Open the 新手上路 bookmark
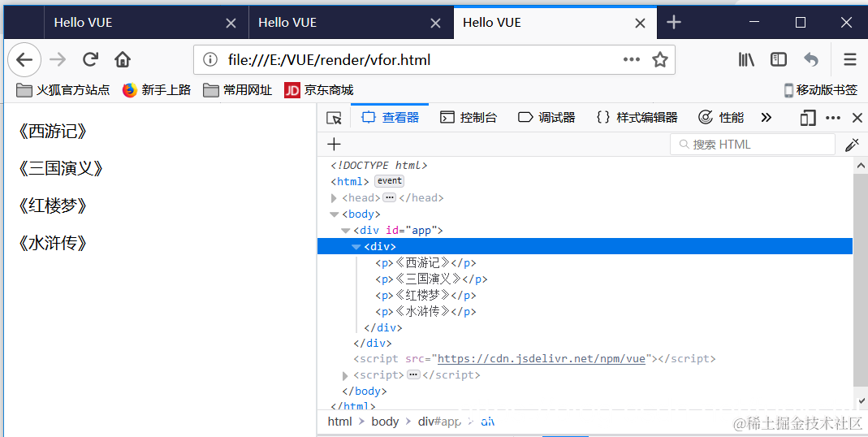 (157, 89)
